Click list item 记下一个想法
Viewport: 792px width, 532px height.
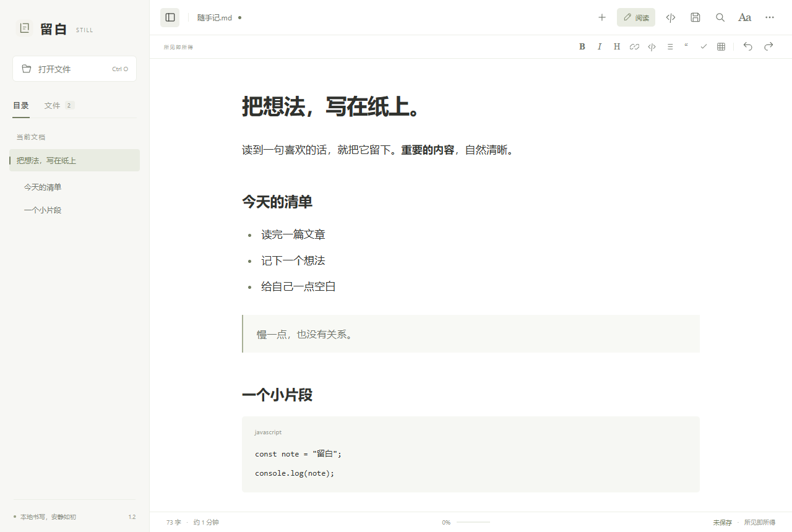tap(293, 260)
